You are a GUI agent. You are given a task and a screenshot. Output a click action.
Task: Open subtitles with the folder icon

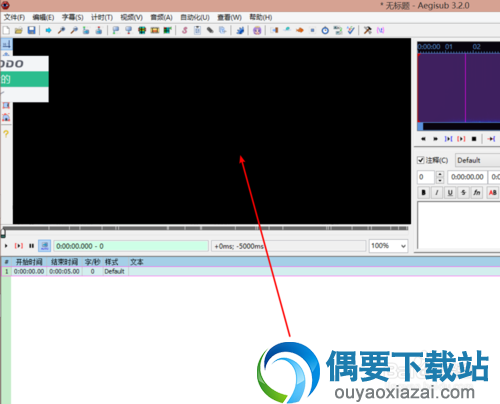click(19, 30)
